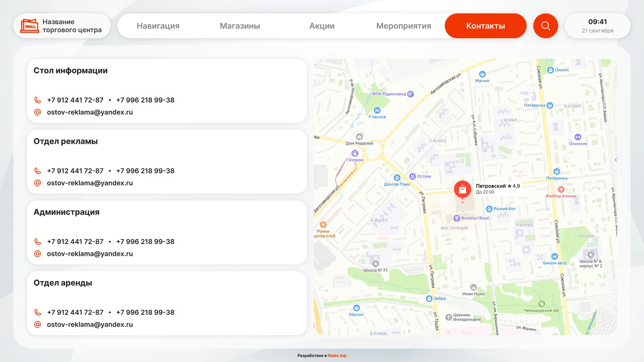The width and height of the screenshot is (644, 362).
Task: Select the Магнит marker near 5-й МКР
Action: click(x=357, y=308)
